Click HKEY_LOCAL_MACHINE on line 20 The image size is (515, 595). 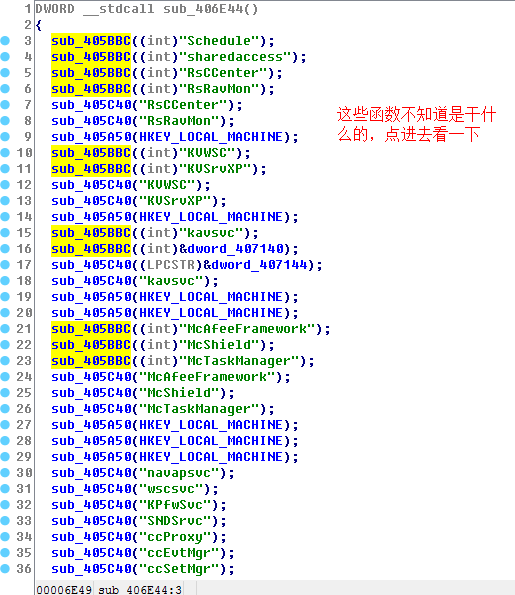(x=211, y=313)
